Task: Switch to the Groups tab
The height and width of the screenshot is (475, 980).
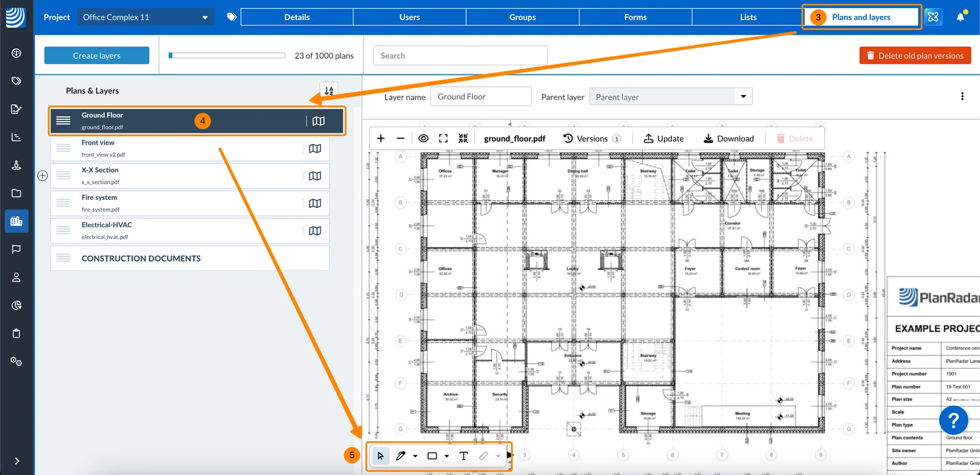Action: [x=522, y=17]
